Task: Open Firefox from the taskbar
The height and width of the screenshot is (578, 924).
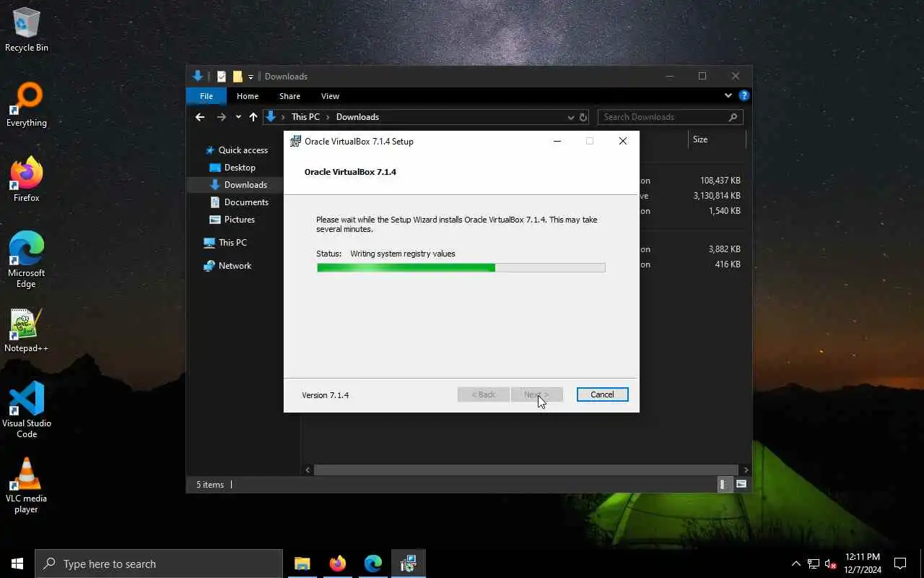Action: point(338,564)
